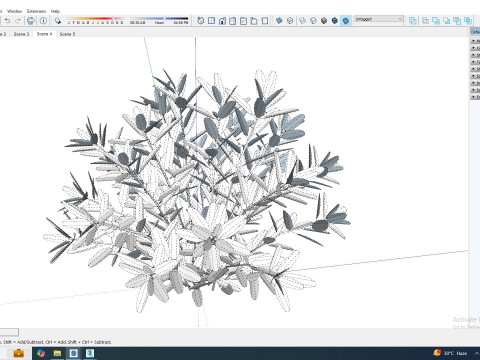Viewport: 480px width, 360px height.
Task: Open Model Info dialog icon
Action: (43, 21)
